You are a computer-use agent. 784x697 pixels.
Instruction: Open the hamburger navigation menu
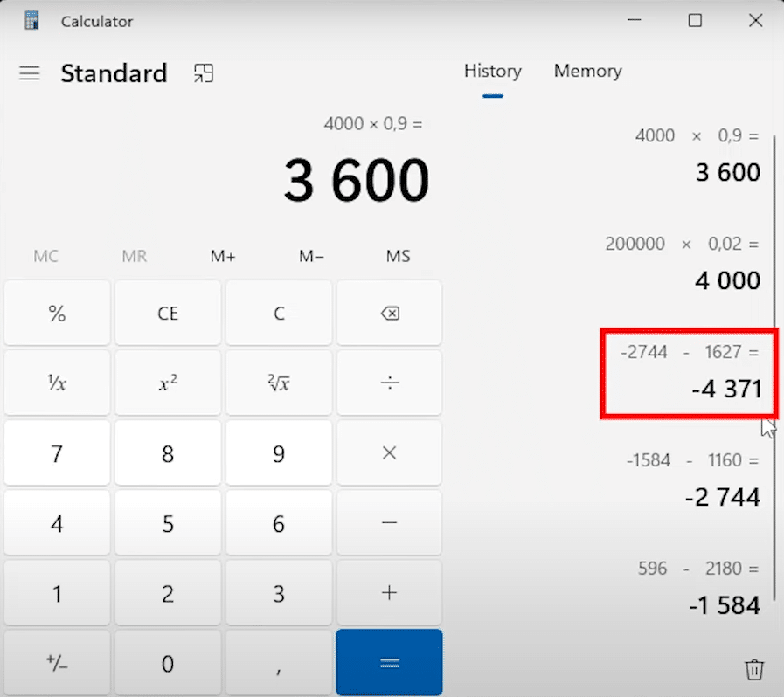click(30, 73)
